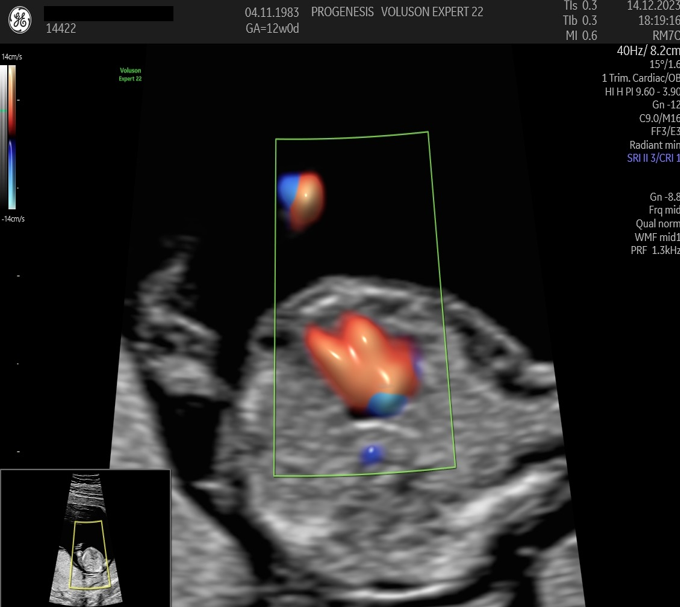Click the small flow signal at top of ROI
The width and height of the screenshot is (680, 607).
click(x=302, y=200)
